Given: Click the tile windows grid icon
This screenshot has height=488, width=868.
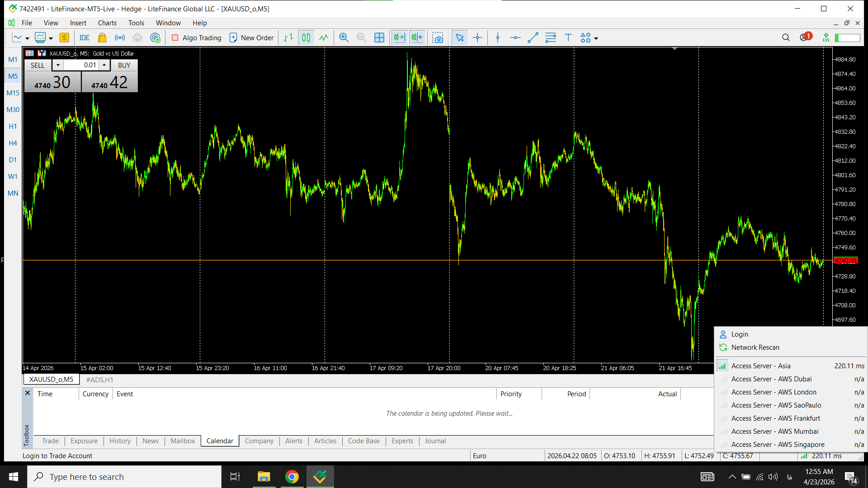Looking at the screenshot, I should (379, 38).
